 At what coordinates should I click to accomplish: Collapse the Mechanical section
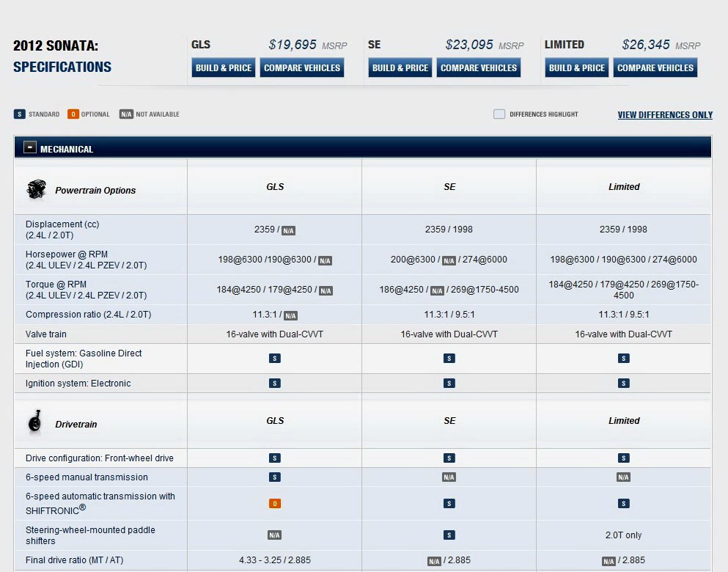[30, 147]
